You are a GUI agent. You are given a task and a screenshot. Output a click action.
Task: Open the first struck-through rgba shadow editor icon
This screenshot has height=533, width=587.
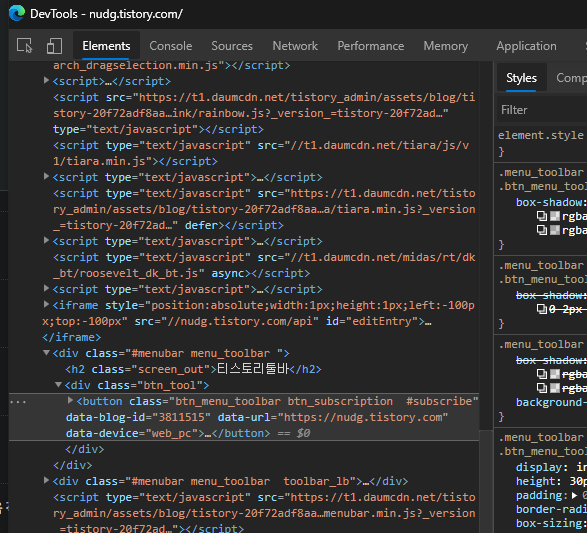[542, 374]
